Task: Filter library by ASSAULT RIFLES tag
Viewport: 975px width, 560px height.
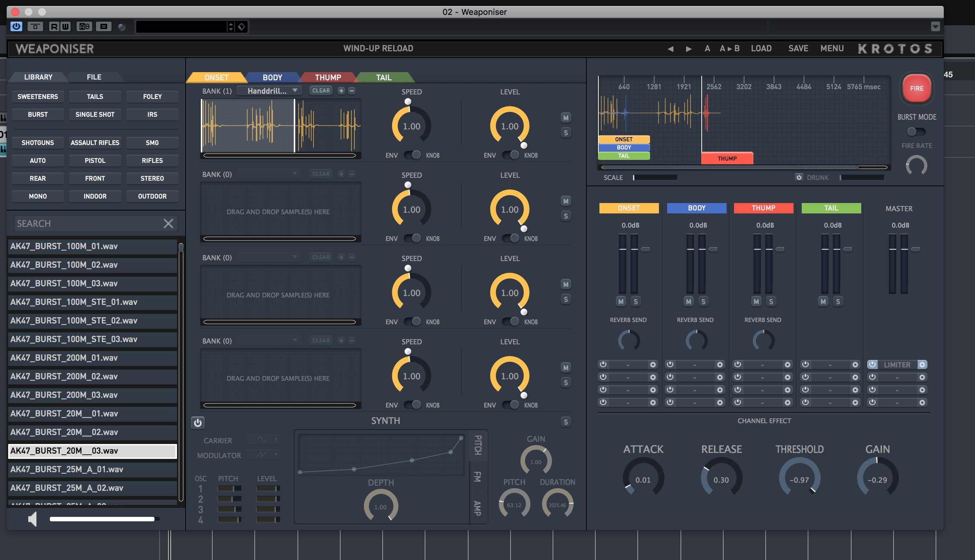Action: tap(95, 143)
